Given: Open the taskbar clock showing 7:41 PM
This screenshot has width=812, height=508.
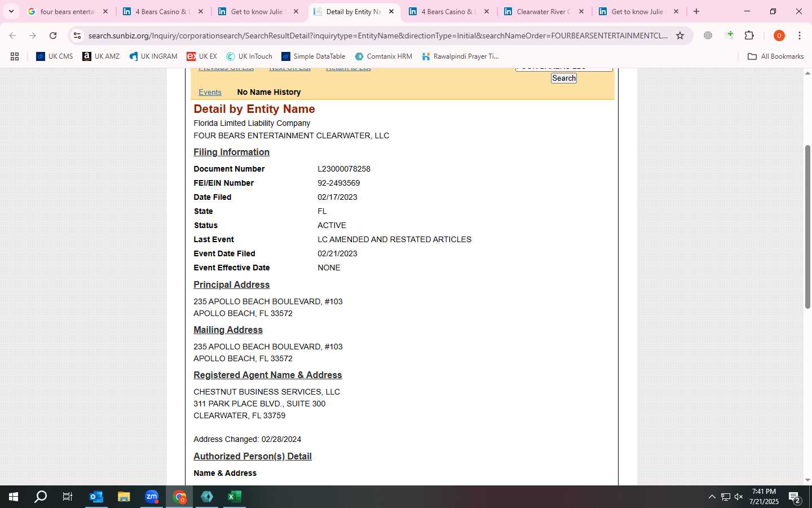Looking at the screenshot, I should (764, 497).
